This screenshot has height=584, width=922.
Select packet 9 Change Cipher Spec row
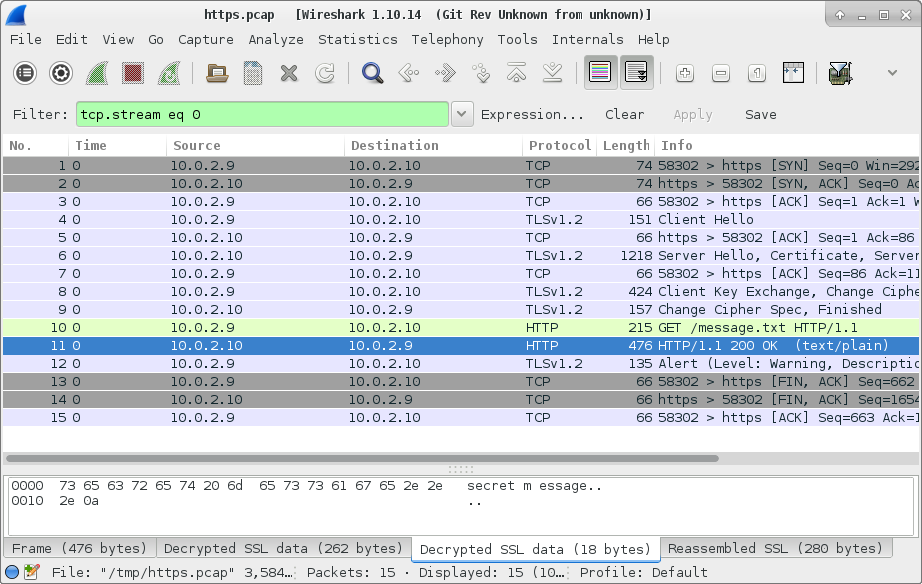pyautogui.click(x=461, y=309)
